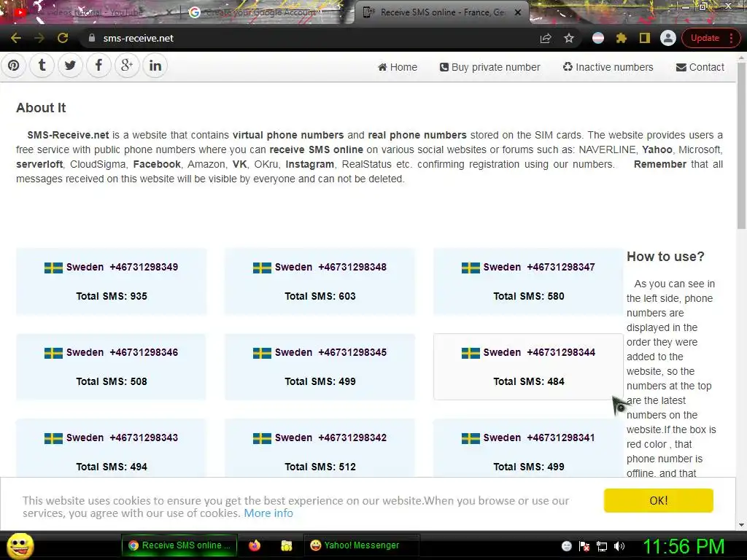The image size is (747, 560).
Task: Click the Pinterest share icon
Action: click(x=13, y=65)
